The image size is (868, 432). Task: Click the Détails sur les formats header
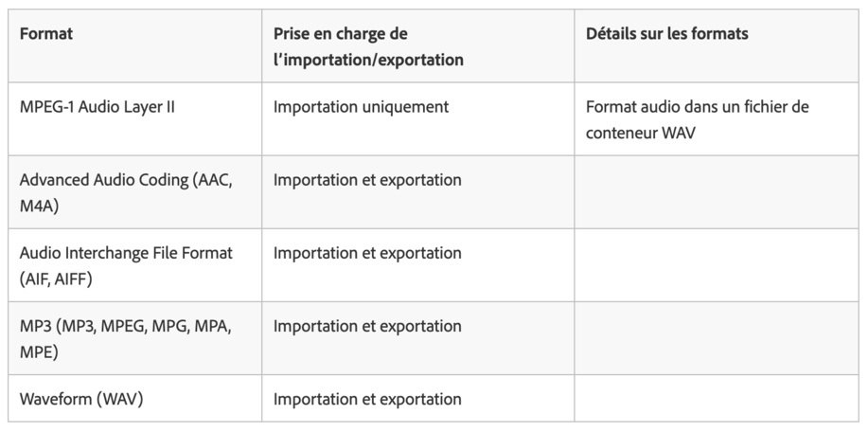coord(666,33)
